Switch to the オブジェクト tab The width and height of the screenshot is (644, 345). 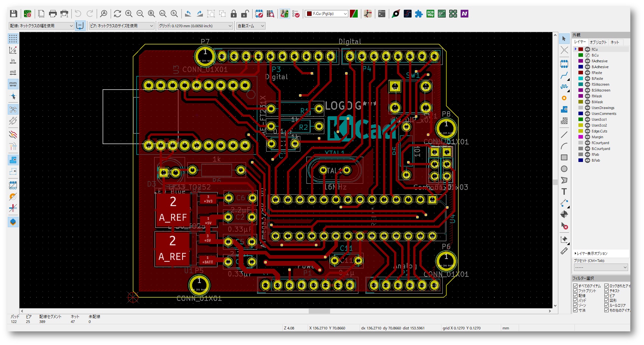(x=598, y=42)
